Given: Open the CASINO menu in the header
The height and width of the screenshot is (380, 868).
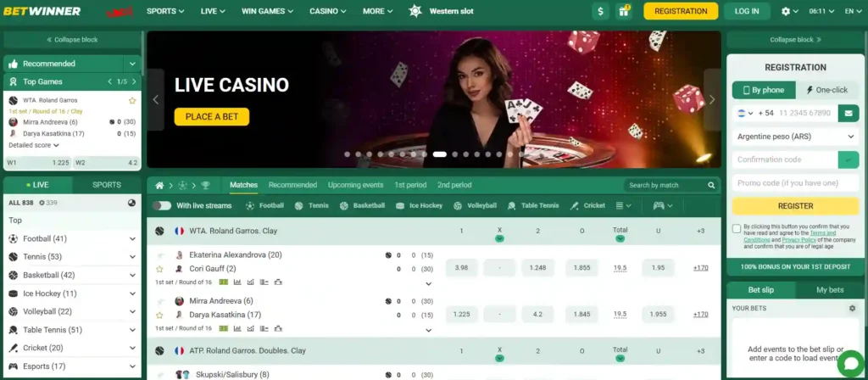Looking at the screenshot, I should (x=328, y=11).
